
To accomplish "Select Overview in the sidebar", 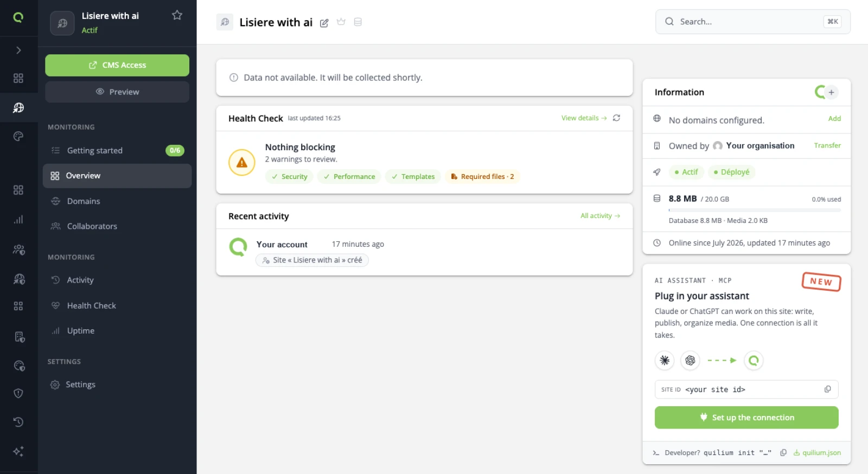I will (x=117, y=176).
